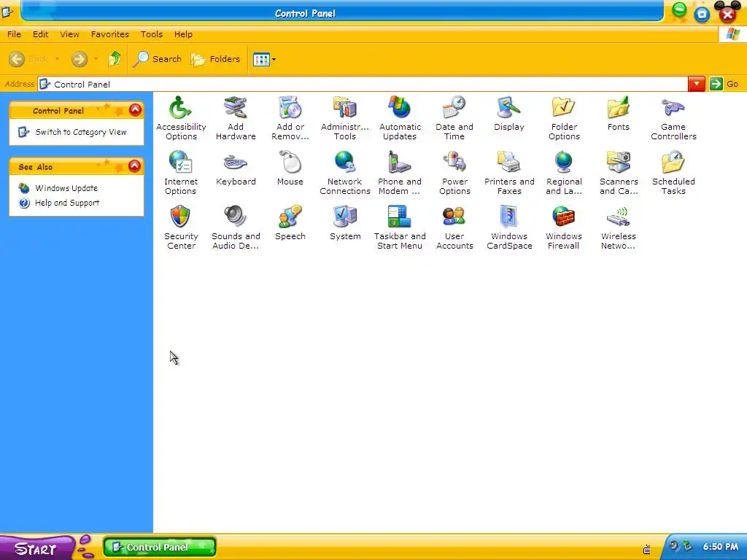The image size is (747, 560).
Task: Open the Forward button history arrow
Action: (x=96, y=59)
